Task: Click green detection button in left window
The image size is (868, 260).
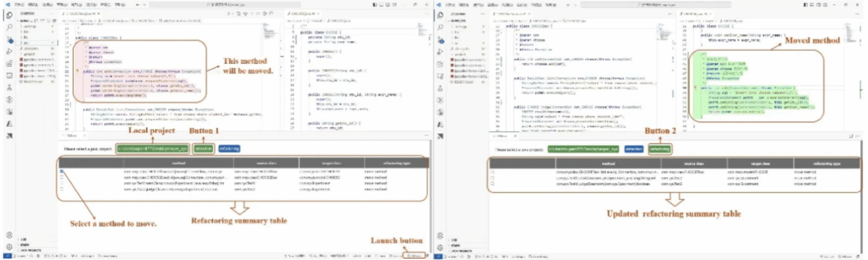Action: tap(204, 148)
